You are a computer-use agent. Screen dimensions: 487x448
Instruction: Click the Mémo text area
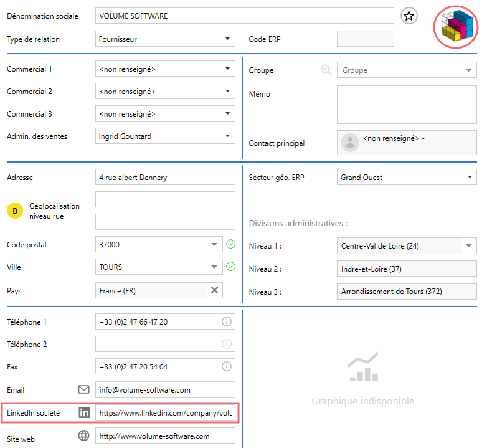pyautogui.click(x=407, y=105)
